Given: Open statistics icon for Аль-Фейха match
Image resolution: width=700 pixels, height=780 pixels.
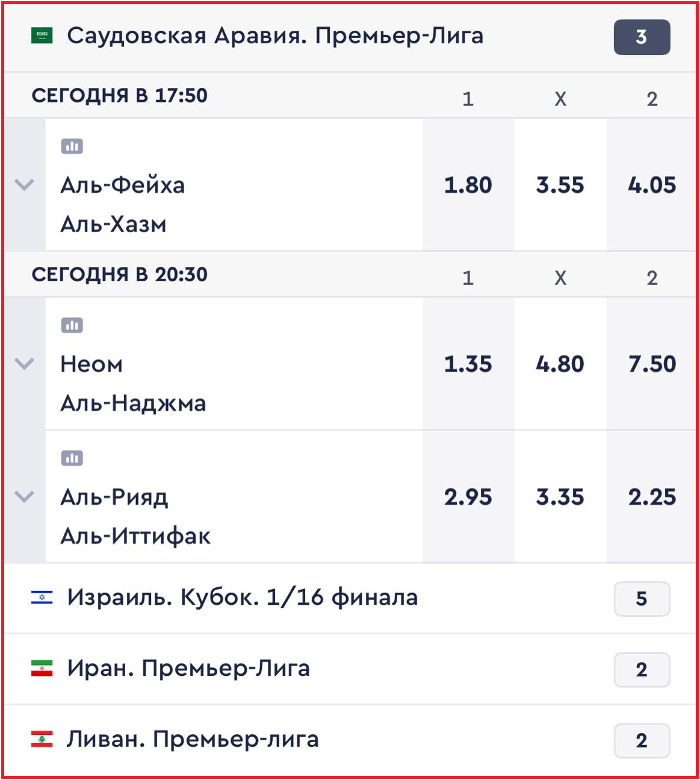Looking at the screenshot, I should pos(72,146).
